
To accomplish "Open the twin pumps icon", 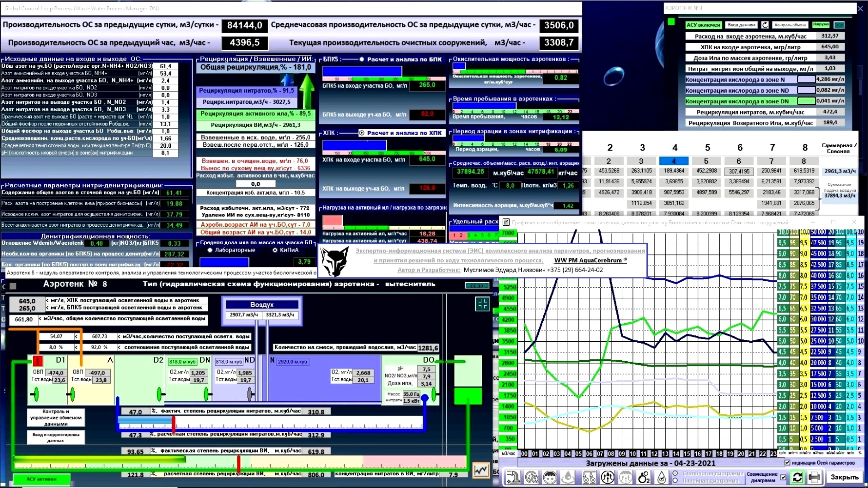I will [589, 477].
